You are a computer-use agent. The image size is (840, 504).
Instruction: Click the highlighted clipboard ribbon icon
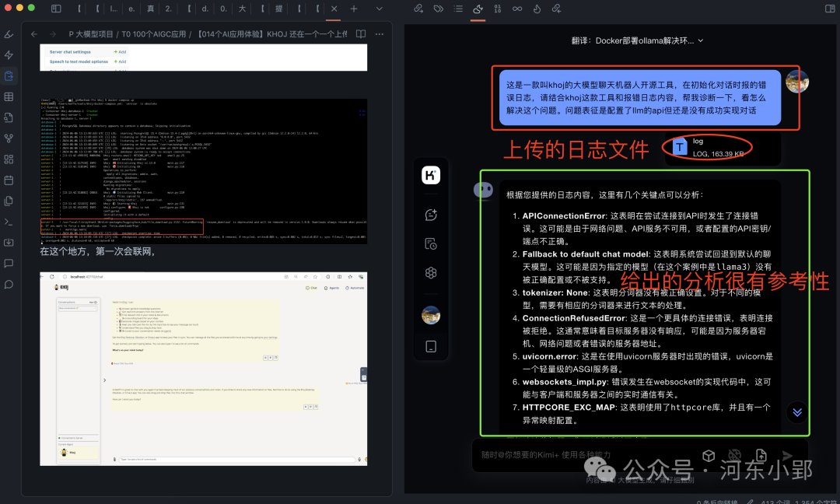pos(9,76)
